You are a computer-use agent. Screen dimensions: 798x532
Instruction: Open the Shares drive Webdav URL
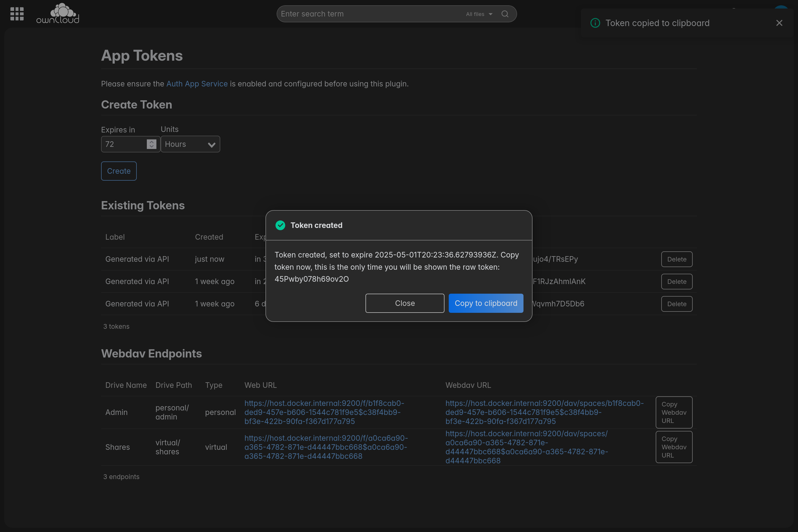[x=527, y=447]
